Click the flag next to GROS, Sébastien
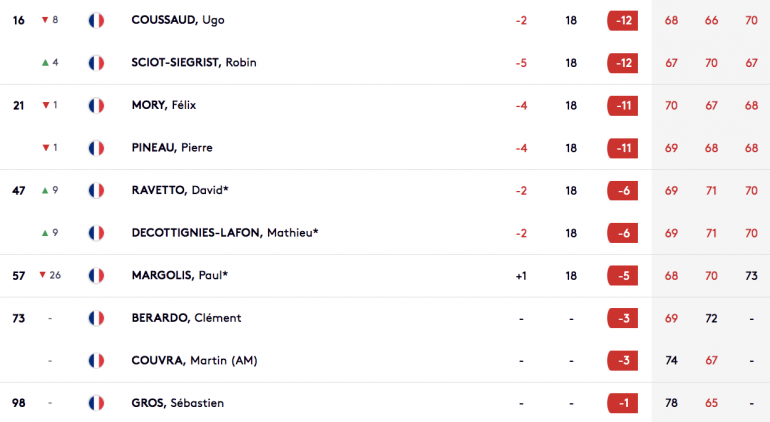770x422 pixels. click(x=96, y=403)
